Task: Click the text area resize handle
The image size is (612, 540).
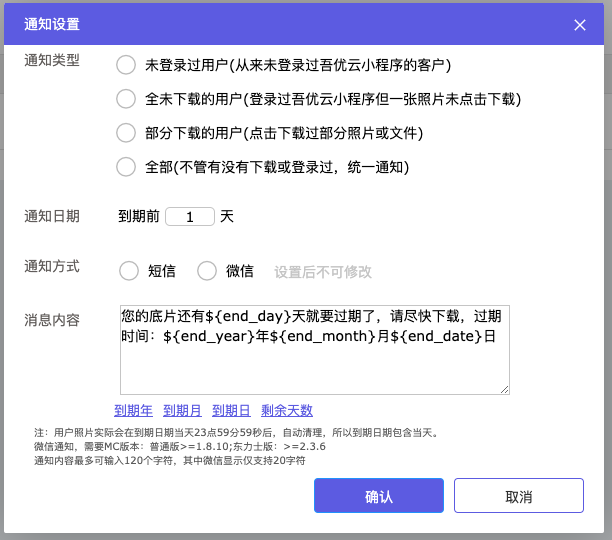Action: 505,389
